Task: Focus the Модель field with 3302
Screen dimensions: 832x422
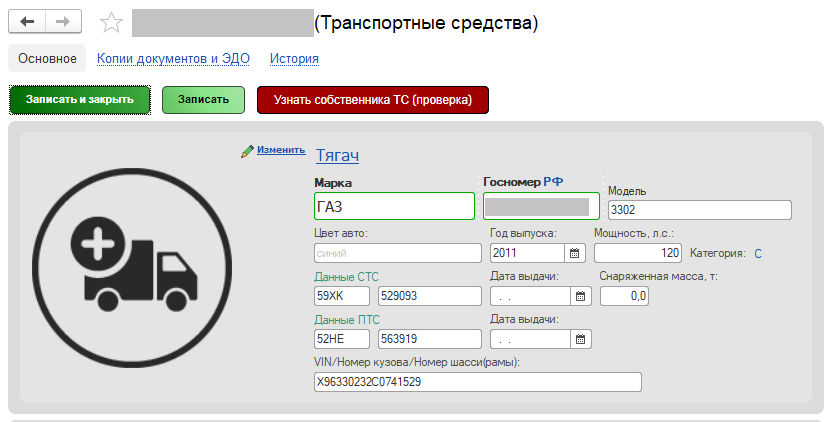Action: (x=699, y=210)
